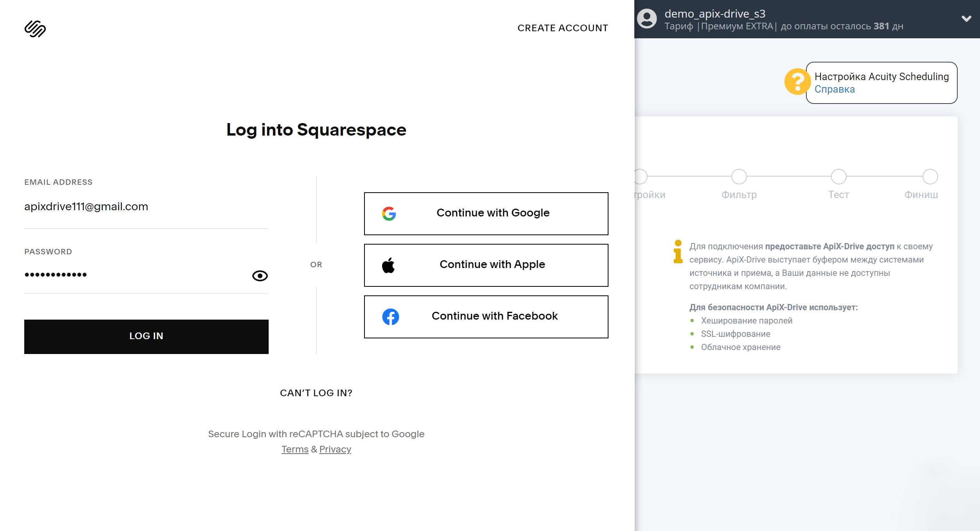Screen dimensions: 980x531
Task: Click the Облачное хранение list item
Action: 740,347
